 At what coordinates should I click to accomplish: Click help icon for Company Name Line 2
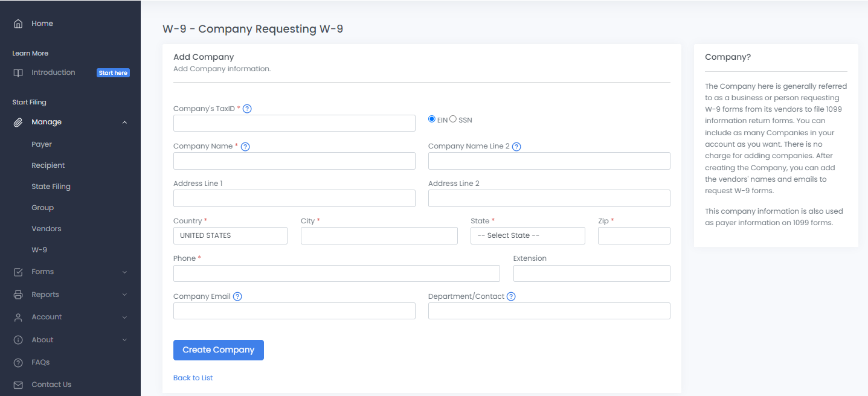click(516, 147)
